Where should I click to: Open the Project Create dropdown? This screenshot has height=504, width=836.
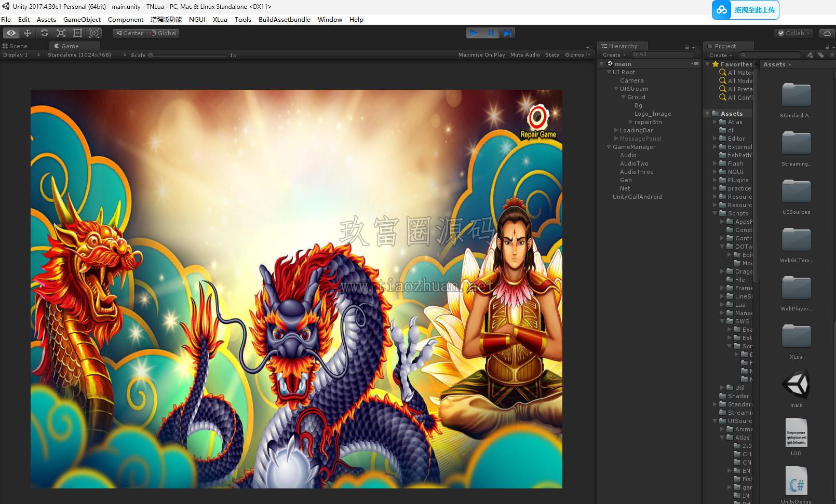(721, 55)
